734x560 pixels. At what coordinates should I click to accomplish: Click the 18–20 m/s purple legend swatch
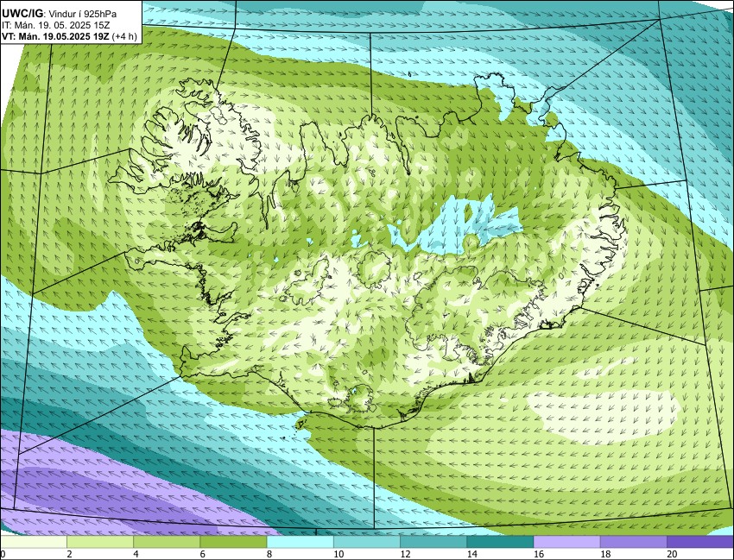[x=634, y=542]
